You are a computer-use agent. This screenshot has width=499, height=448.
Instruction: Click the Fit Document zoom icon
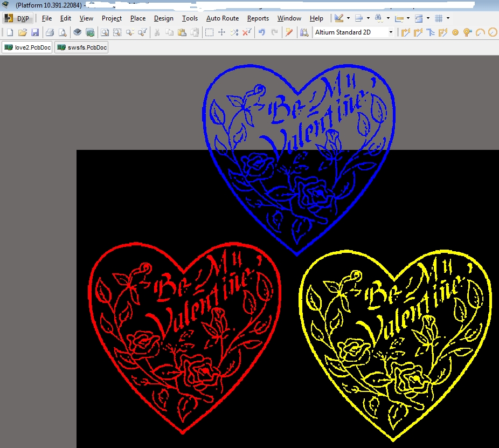point(105,32)
